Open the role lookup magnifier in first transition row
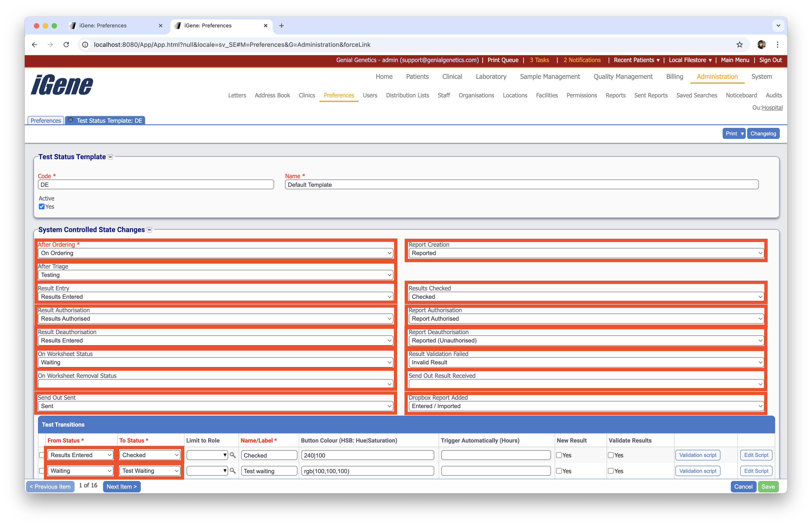The height and width of the screenshot is (526, 812). click(233, 455)
